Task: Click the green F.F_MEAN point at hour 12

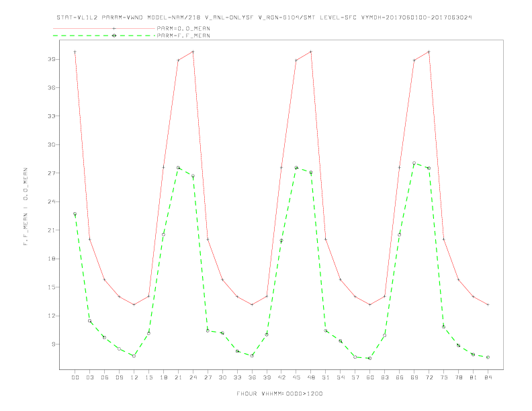Action: pyautogui.click(x=134, y=356)
